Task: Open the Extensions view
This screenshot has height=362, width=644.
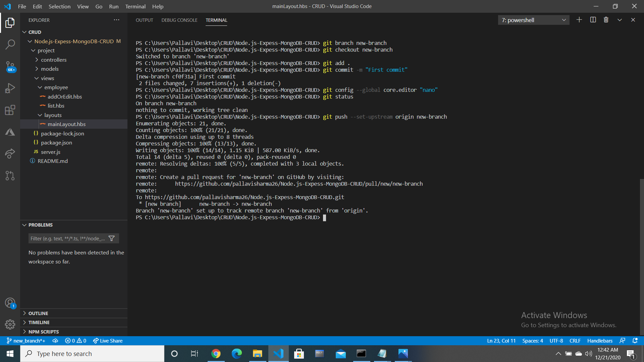Action: tap(10, 110)
